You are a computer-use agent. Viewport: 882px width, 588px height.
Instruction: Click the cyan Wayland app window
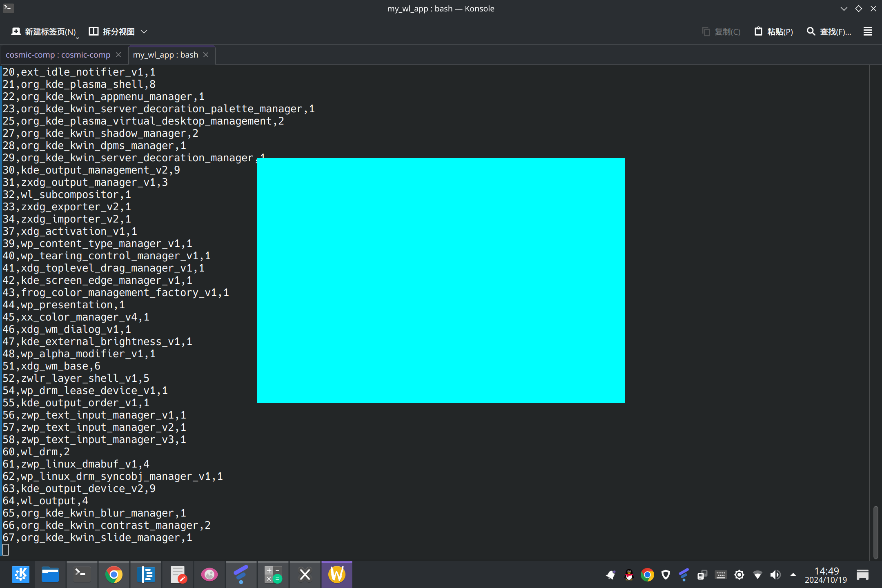pyautogui.click(x=441, y=281)
